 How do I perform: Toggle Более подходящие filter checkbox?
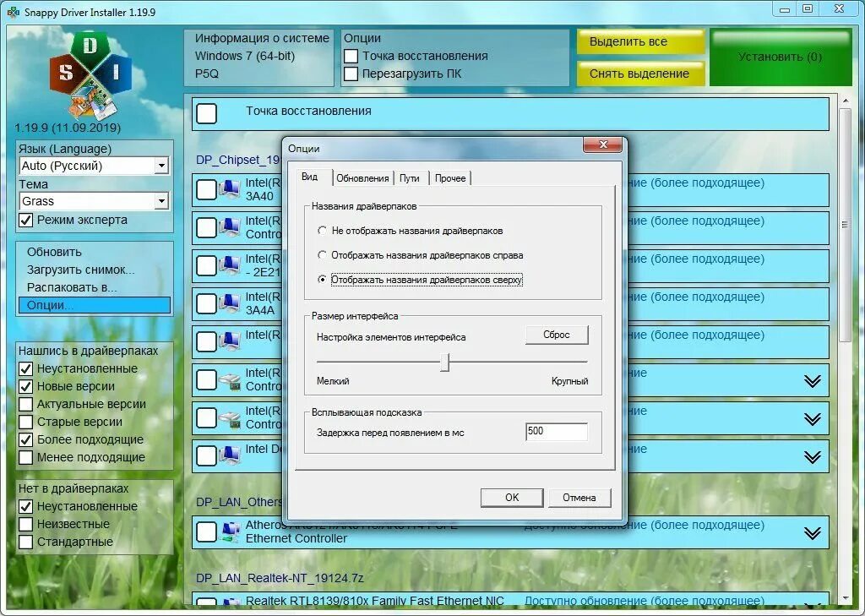26,440
